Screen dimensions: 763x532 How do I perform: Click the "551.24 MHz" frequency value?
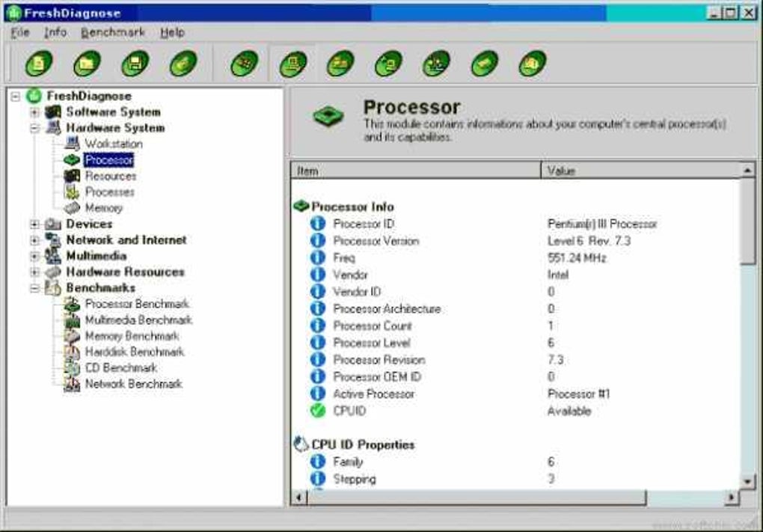[x=577, y=258]
